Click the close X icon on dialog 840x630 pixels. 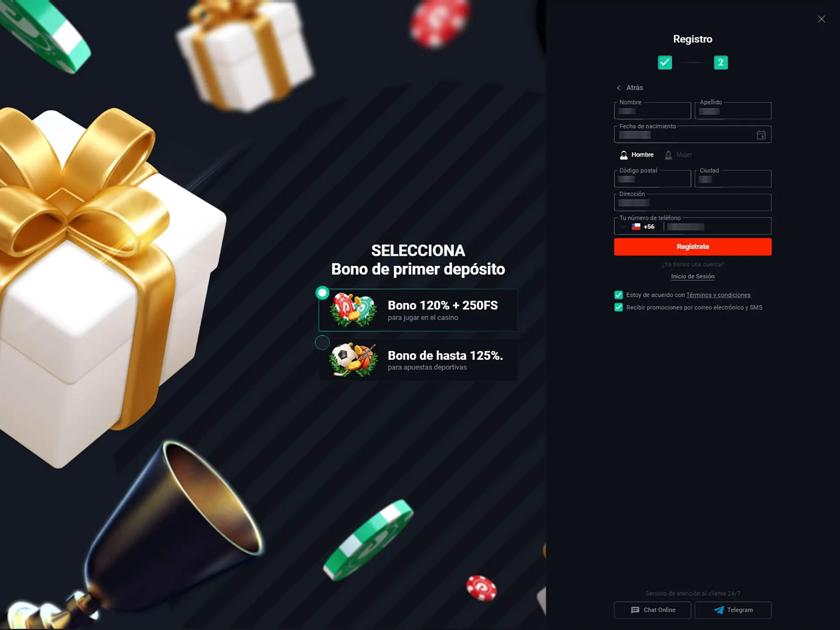pyautogui.click(x=822, y=18)
